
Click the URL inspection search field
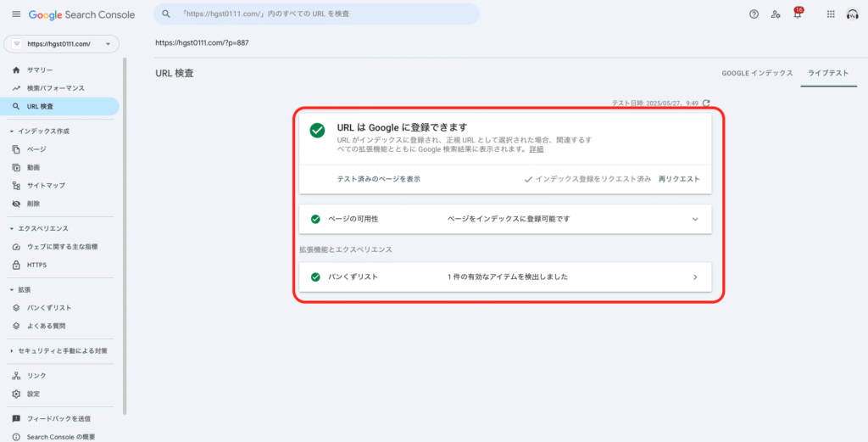316,14
